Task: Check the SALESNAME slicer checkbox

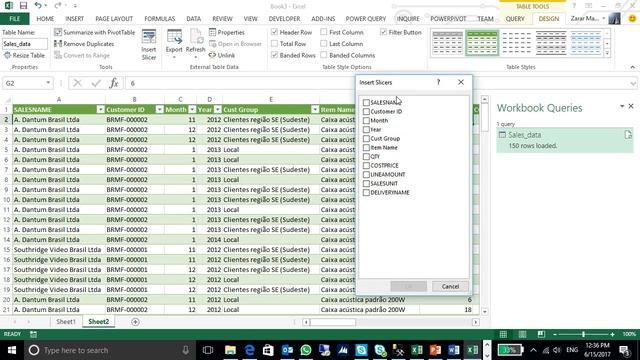Action: click(366, 102)
